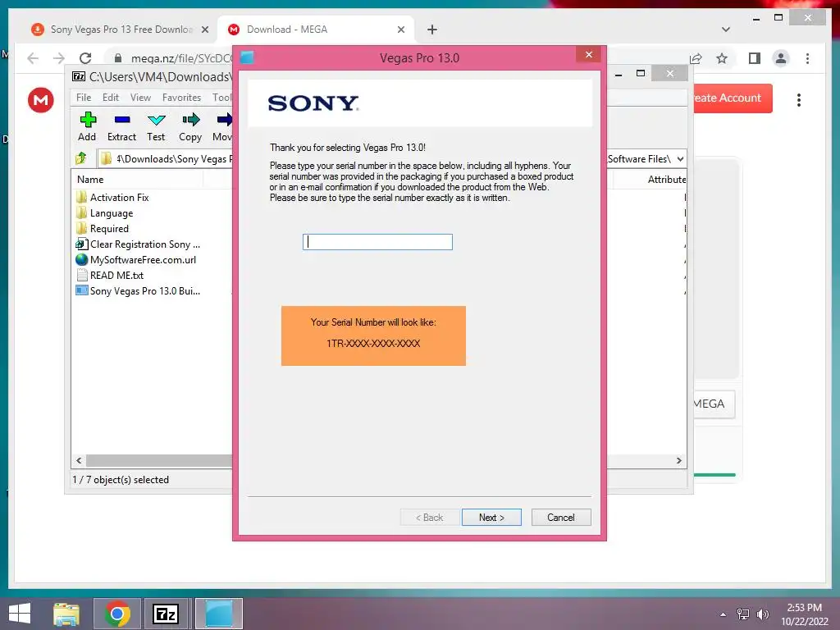Viewport: 840px width, 630px height.
Task: Close the Vegas Pro 13.0 dialog
Action: tap(589, 55)
